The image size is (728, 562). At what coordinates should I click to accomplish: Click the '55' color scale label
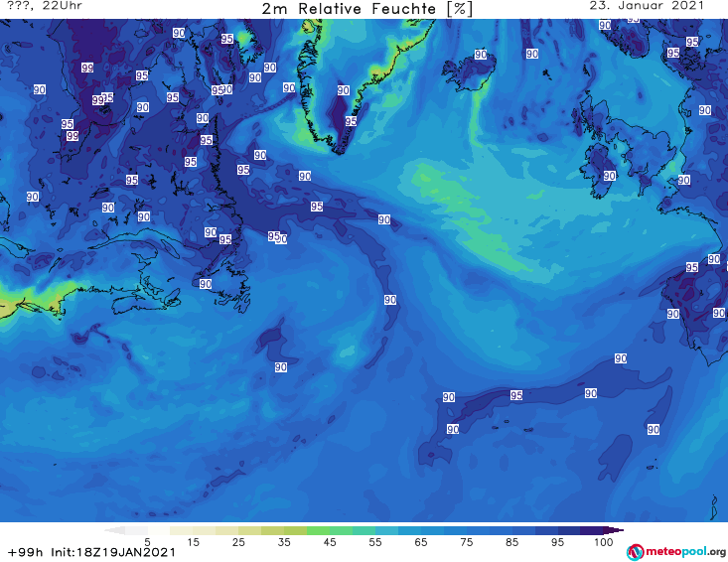(x=374, y=542)
